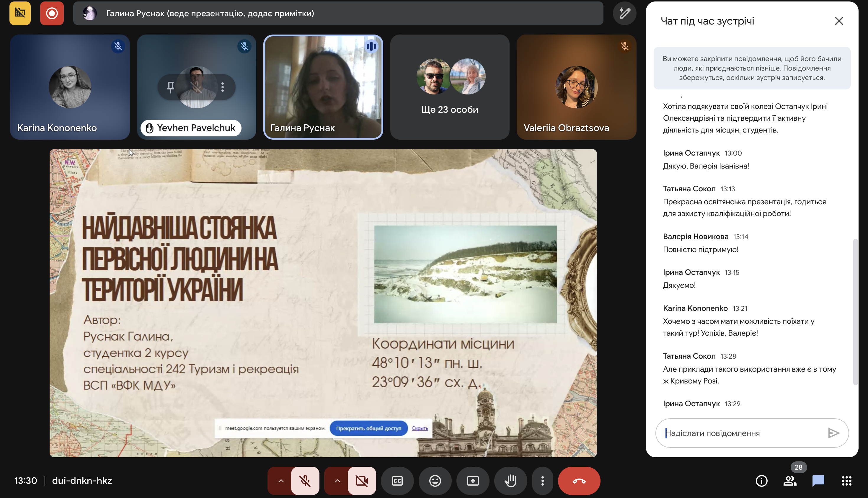Click the annotation magic pen icon
Screen dimensions: 868x498
click(624, 13)
